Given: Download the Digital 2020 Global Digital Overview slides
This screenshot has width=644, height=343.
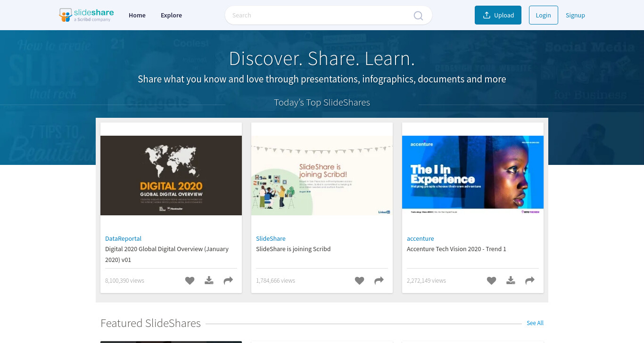Looking at the screenshot, I should (209, 280).
